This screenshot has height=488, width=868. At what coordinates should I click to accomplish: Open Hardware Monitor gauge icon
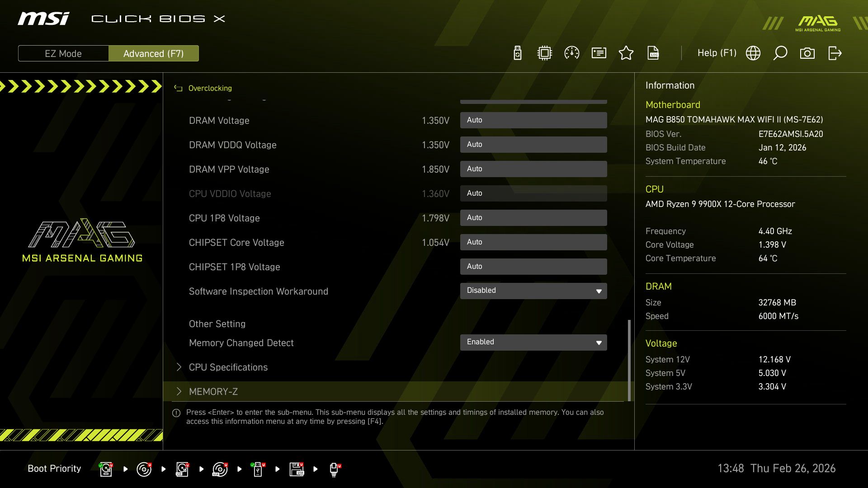pyautogui.click(x=572, y=53)
